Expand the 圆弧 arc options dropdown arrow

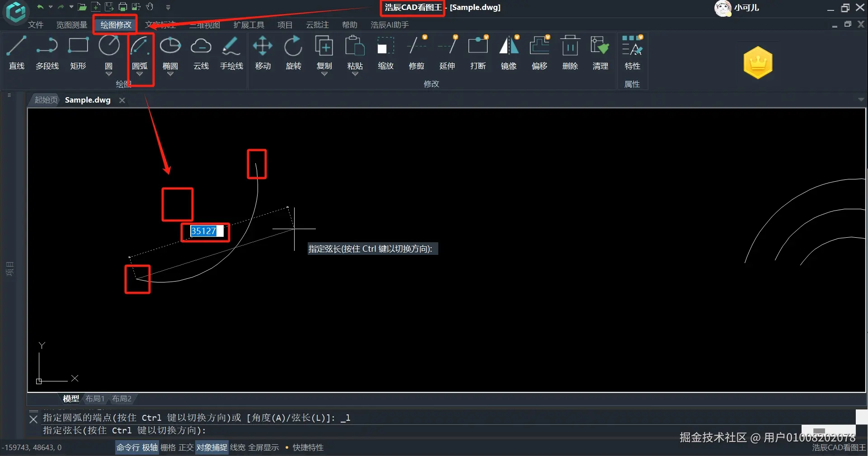tap(140, 74)
